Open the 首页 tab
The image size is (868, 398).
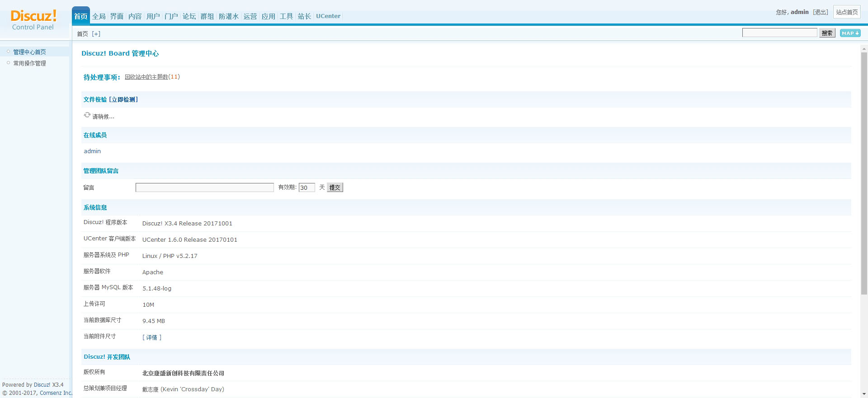[x=81, y=16]
